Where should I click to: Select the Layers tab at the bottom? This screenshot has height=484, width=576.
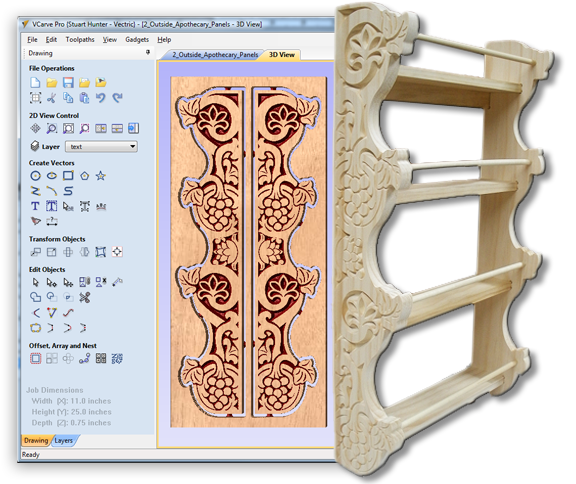click(x=64, y=440)
